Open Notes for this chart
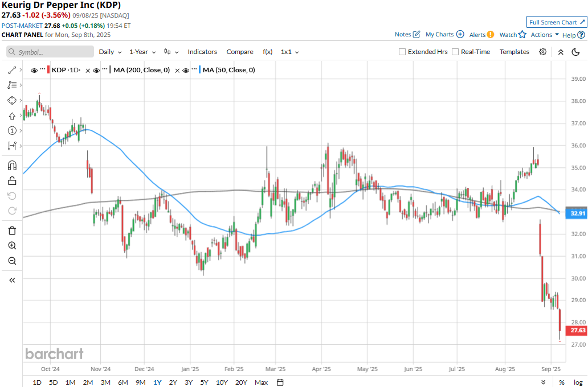588x387 pixels. pos(407,35)
